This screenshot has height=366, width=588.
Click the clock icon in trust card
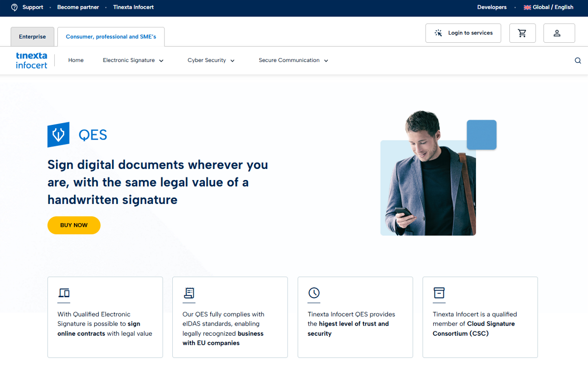(314, 293)
